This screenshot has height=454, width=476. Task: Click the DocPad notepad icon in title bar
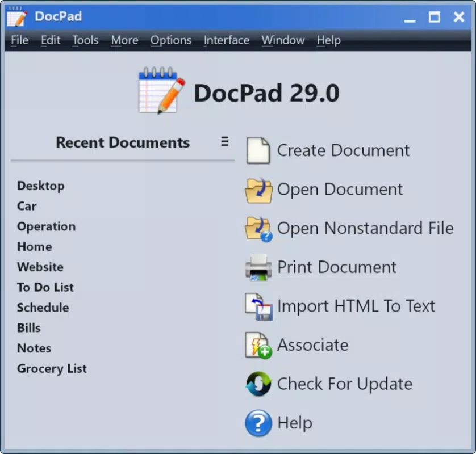[x=16, y=16]
